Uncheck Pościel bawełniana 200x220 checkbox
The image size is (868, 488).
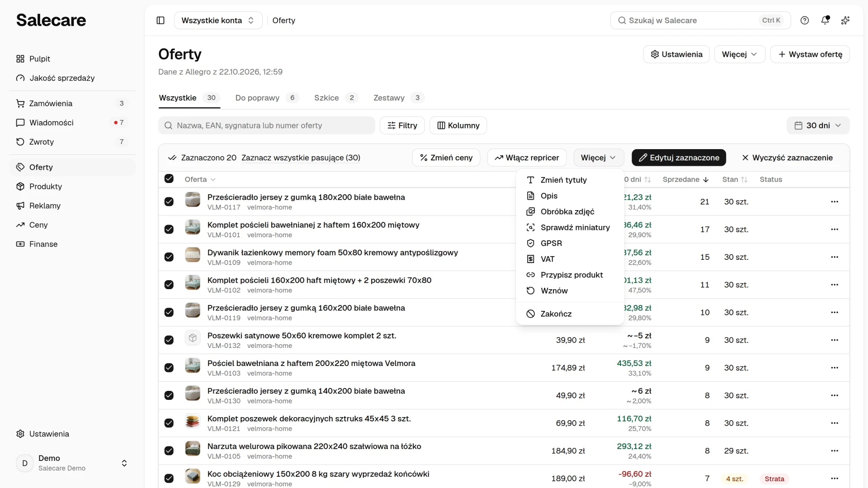tap(169, 368)
